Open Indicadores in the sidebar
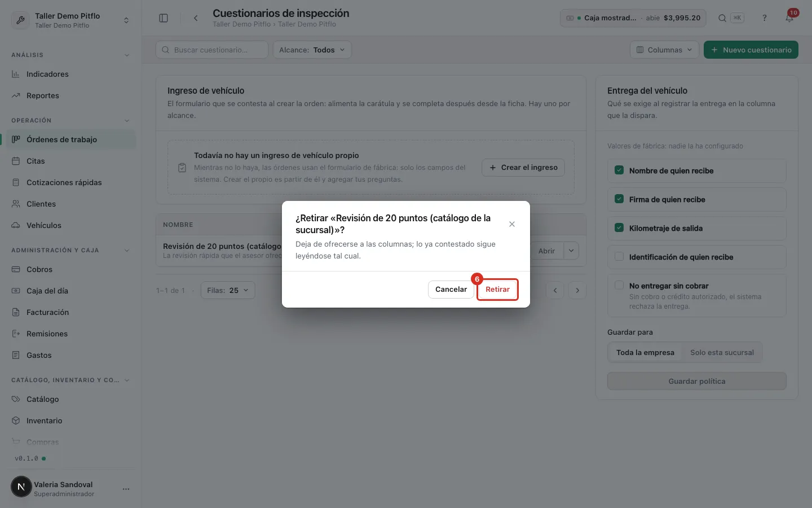 tap(70, 74)
